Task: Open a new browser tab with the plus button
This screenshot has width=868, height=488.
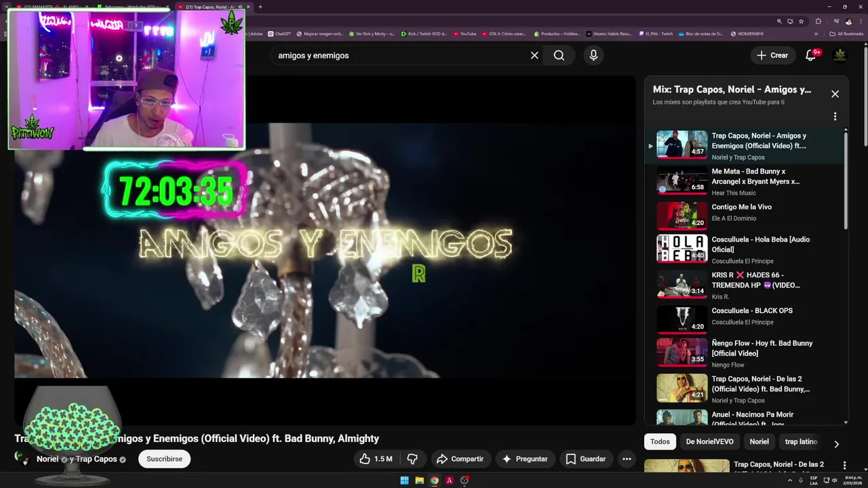Action: (x=260, y=7)
